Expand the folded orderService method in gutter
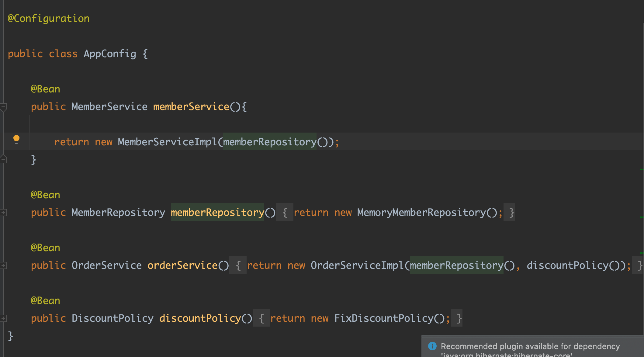 point(3,265)
